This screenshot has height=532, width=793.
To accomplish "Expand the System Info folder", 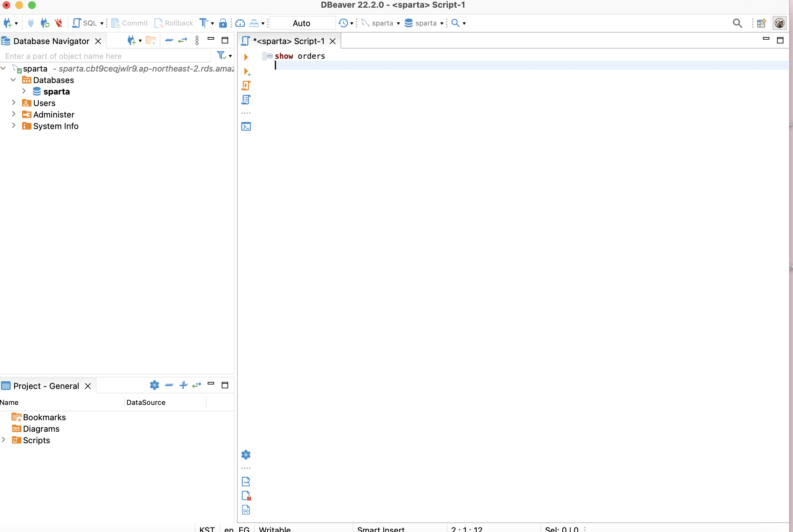I will pos(13,126).
